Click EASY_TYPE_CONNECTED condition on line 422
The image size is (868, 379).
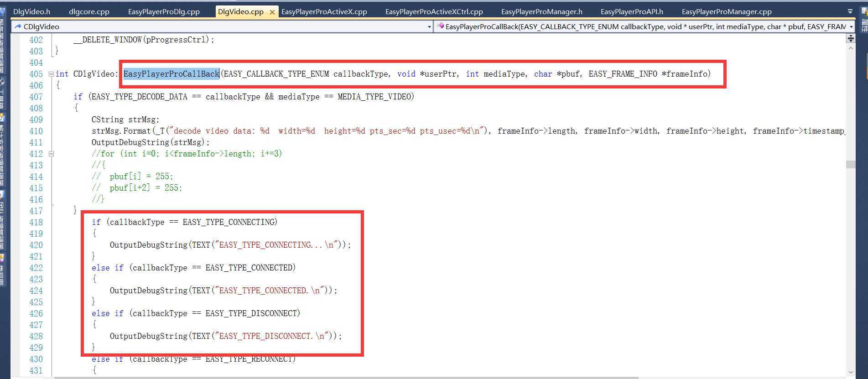click(x=249, y=268)
